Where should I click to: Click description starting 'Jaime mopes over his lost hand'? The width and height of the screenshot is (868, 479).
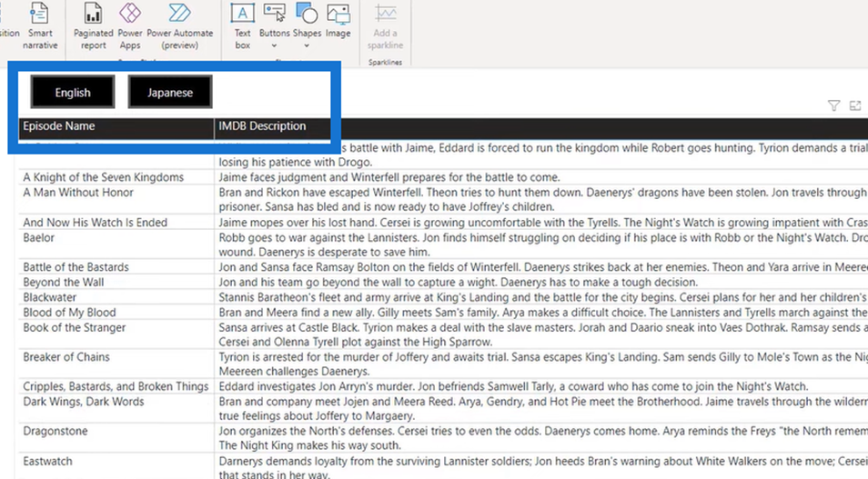[x=543, y=223]
